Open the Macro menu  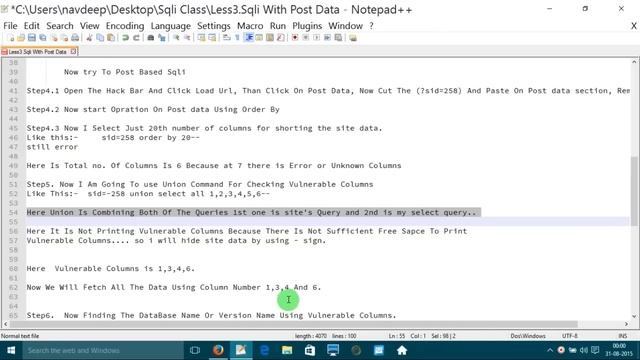250,26
